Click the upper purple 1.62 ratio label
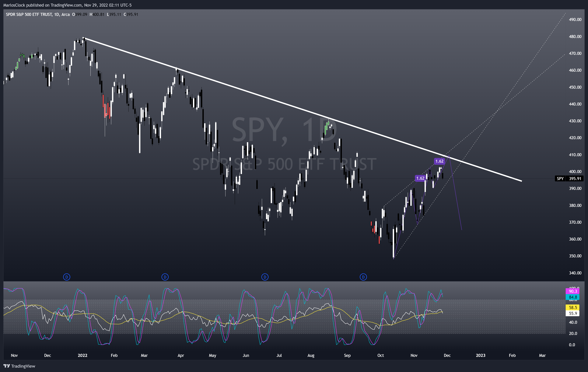 click(x=439, y=161)
